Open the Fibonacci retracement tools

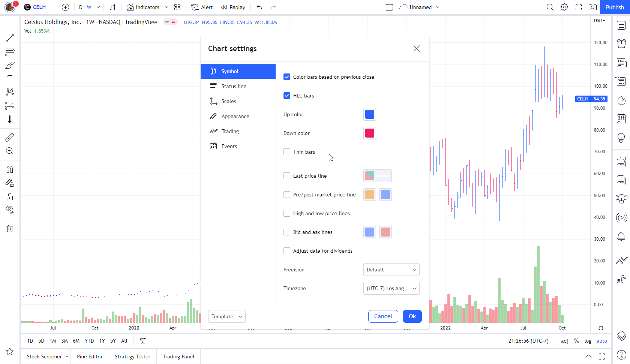click(x=10, y=52)
